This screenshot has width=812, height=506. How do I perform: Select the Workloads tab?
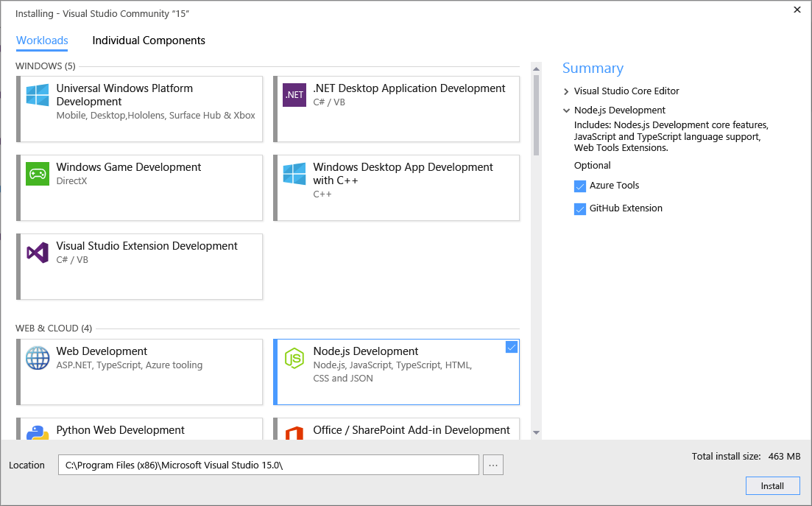[42, 41]
